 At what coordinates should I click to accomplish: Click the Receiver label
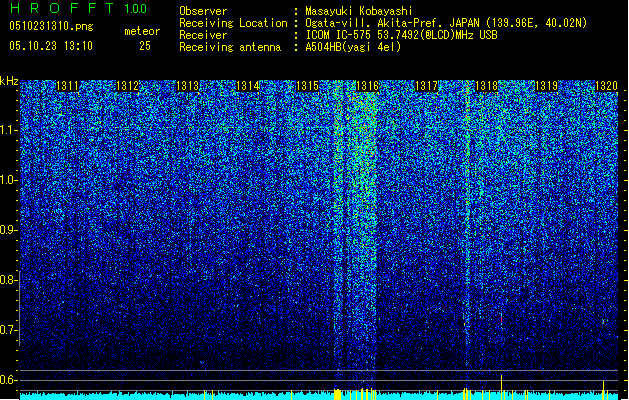click(x=203, y=35)
